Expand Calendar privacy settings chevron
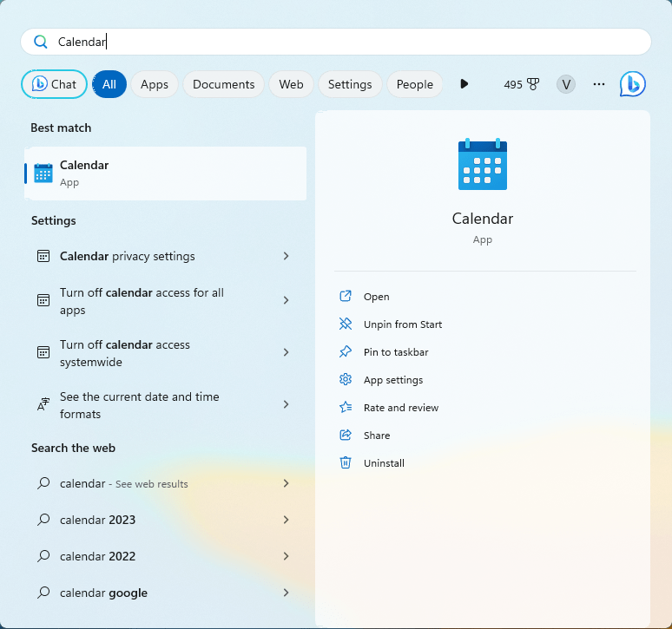Image resolution: width=672 pixels, height=629 pixels. click(286, 256)
